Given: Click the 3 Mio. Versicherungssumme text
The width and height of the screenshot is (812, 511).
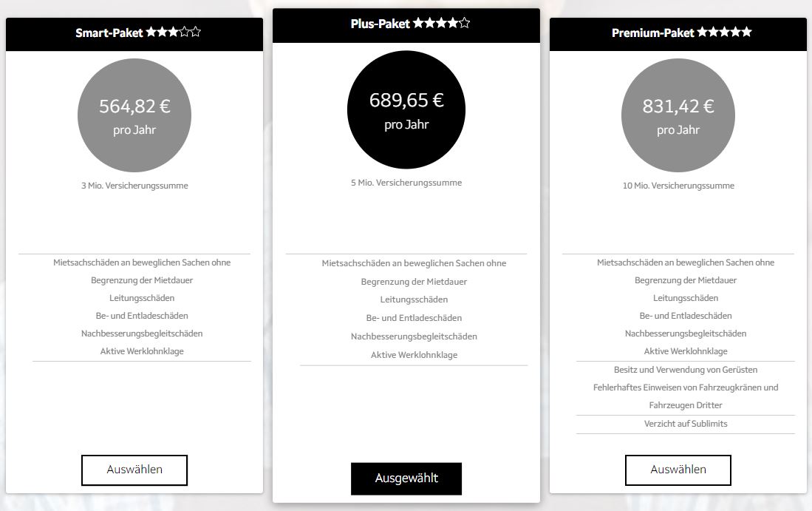Looking at the screenshot, I should tap(134, 186).
